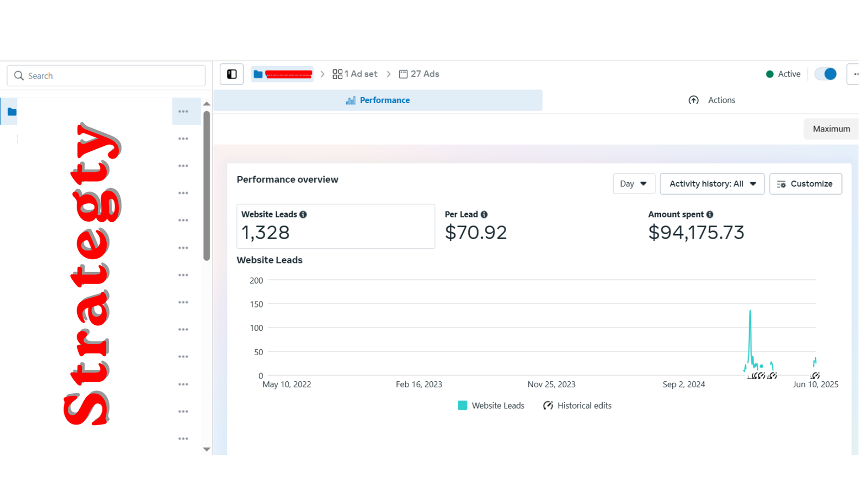Click the sidebar vertical scrollbar thumb
Image resolution: width=868 pixels, height=488 pixels.
coord(207,186)
